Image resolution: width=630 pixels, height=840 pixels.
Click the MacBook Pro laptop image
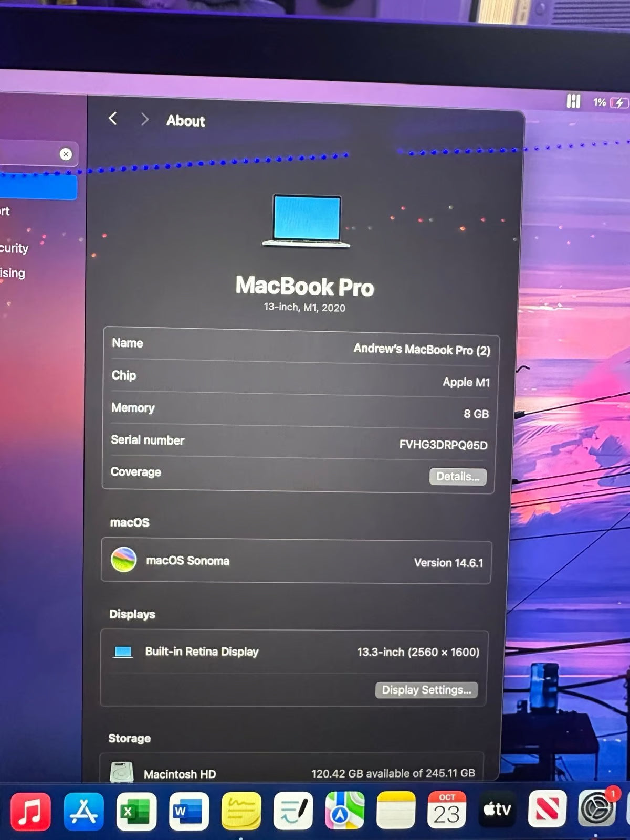(x=307, y=221)
